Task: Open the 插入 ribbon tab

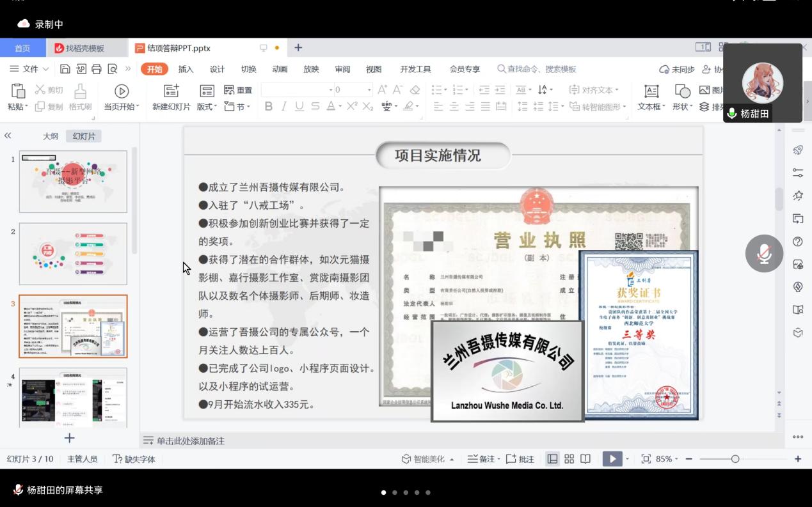Action: pyautogui.click(x=186, y=69)
